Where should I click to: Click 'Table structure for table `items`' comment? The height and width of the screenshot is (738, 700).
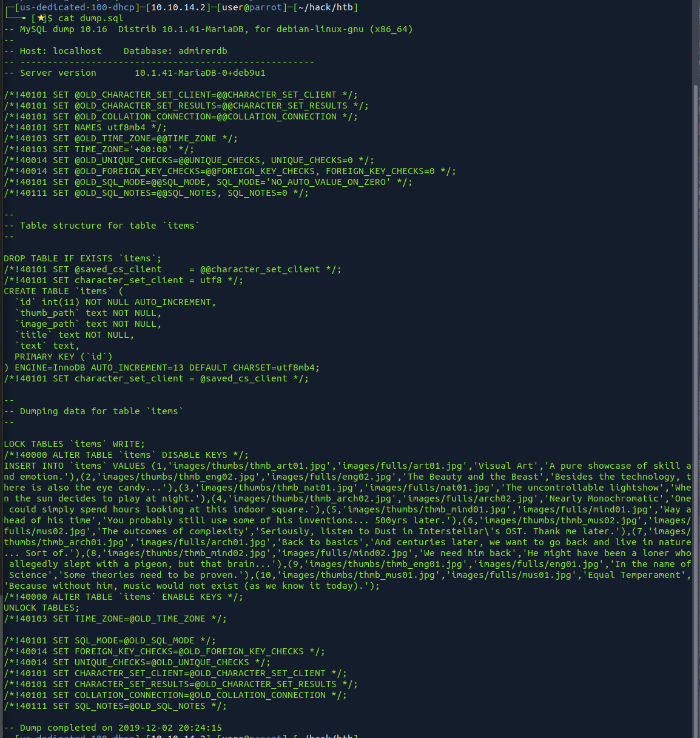101,226
